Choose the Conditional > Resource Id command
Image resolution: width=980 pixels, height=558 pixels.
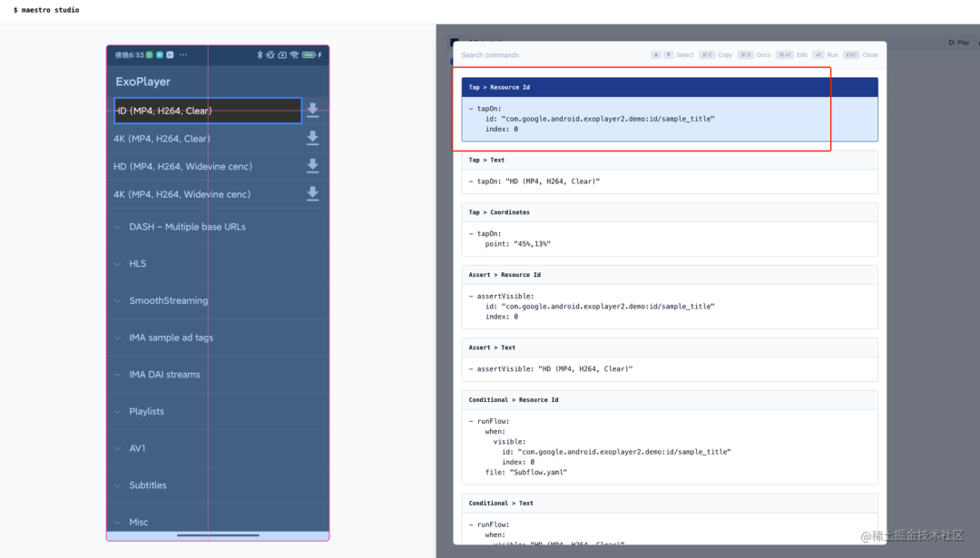pos(670,437)
